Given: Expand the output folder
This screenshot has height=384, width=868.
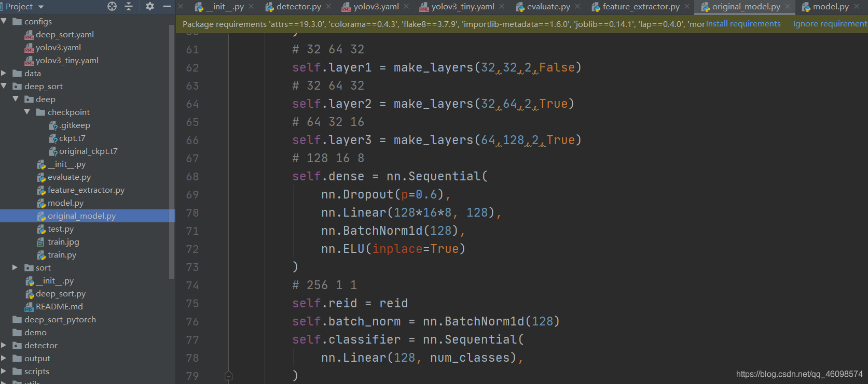Looking at the screenshot, I should [4, 358].
